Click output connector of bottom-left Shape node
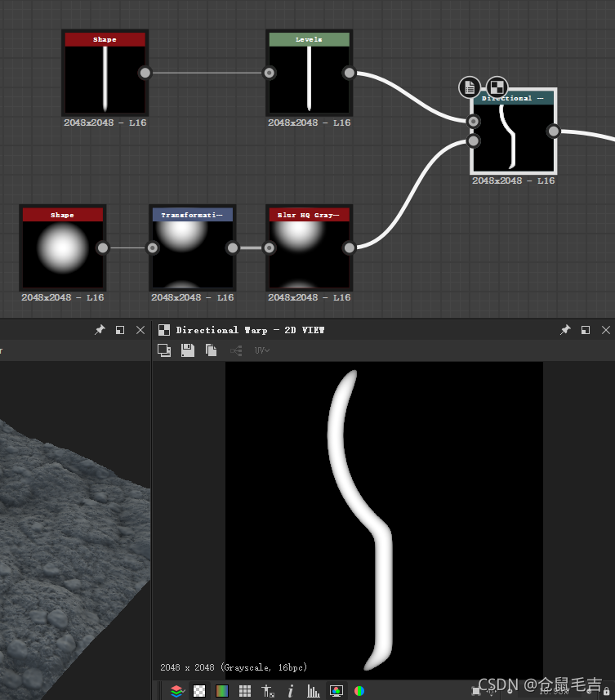615x700 pixels. [103, 247]
